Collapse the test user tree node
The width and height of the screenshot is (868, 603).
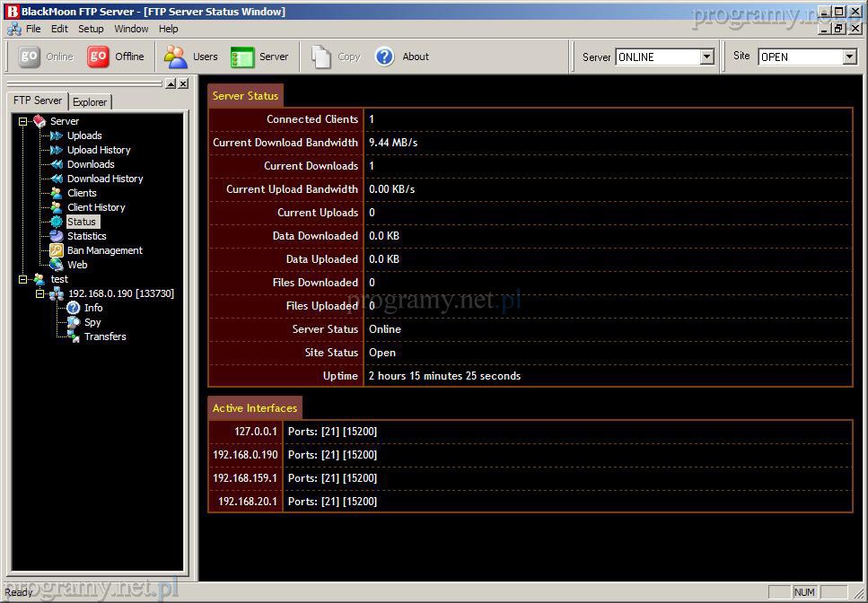[23, 279]
